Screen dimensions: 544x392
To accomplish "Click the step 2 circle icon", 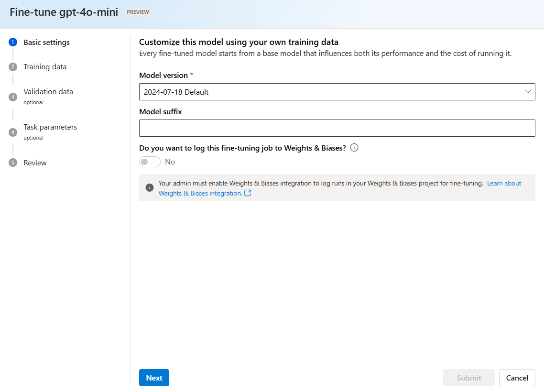I will pos(13,67).
